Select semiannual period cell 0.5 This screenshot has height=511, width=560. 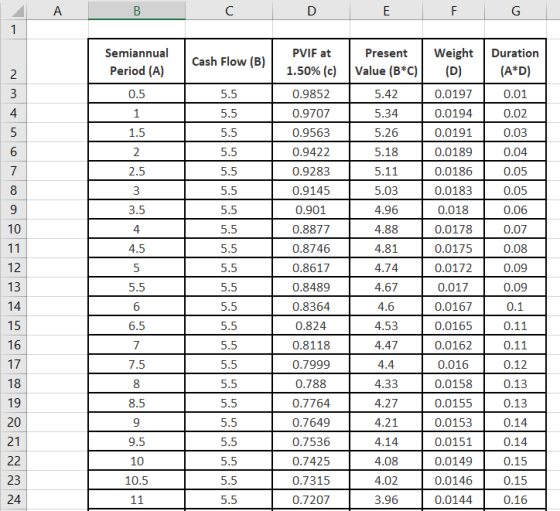[137, 94]
